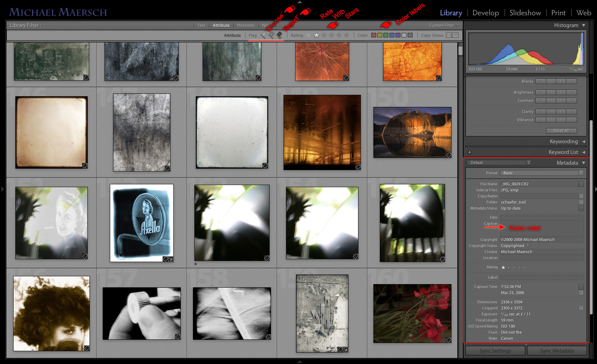This screenshot has height=364, width=597.
Task: Switch to the Metadata filter tab
Action: point(246,25)
